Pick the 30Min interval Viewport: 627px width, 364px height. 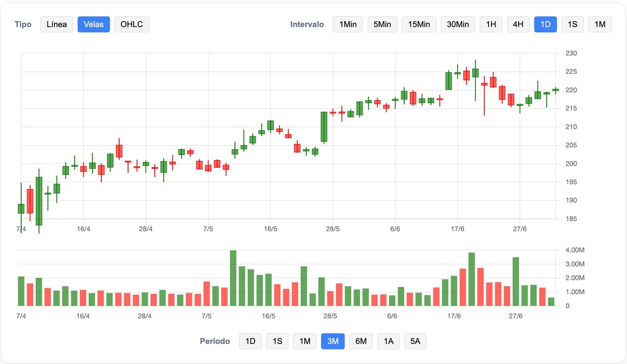click(x=458, y=24)
